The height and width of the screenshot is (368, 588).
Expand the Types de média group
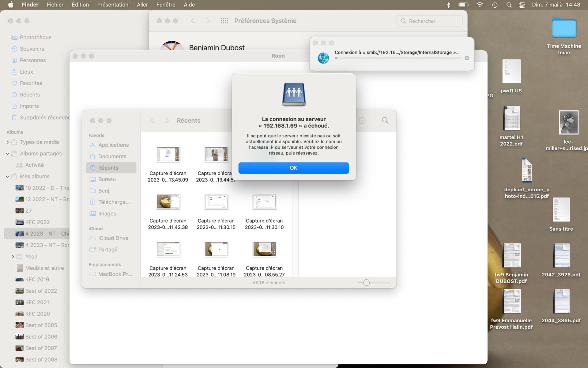(8, 142)
